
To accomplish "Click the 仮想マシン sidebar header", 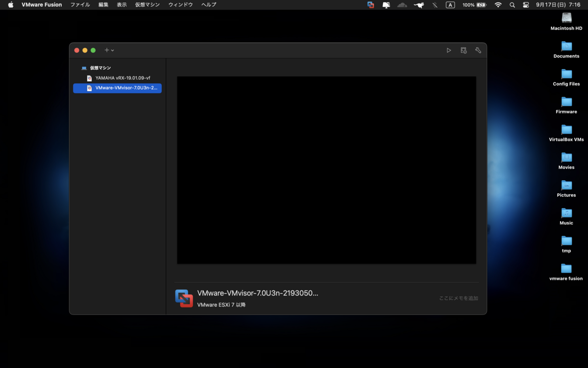I will click(100, 68).
